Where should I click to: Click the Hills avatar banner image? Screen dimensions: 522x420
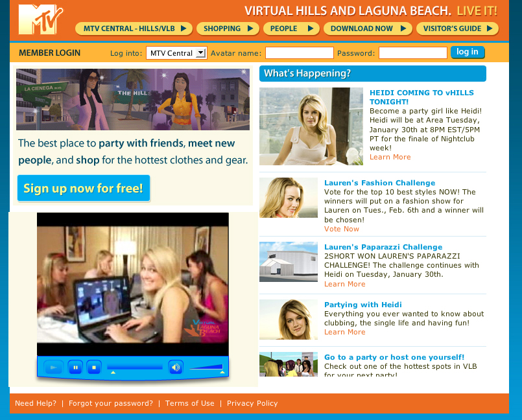(133, 99)
